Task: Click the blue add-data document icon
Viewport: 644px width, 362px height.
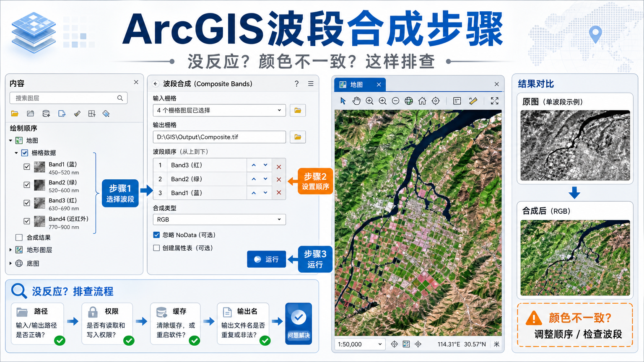Action: [x=62, y=114]
